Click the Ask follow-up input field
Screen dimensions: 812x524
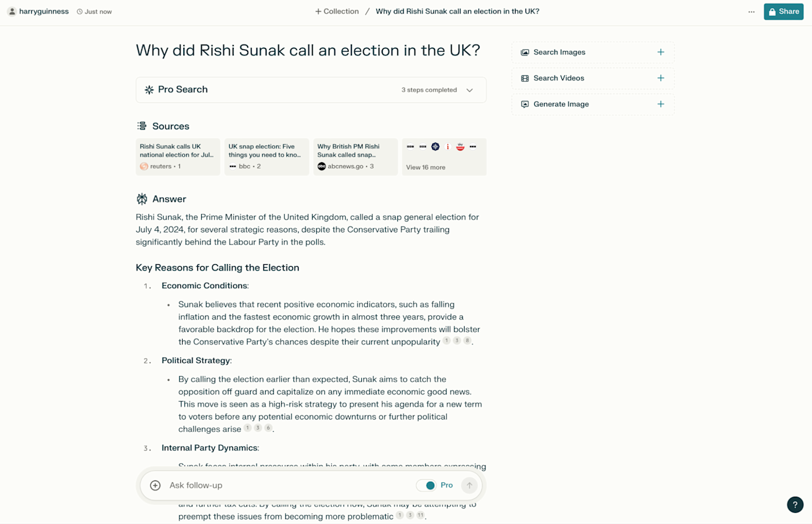(x=284, y=486)
